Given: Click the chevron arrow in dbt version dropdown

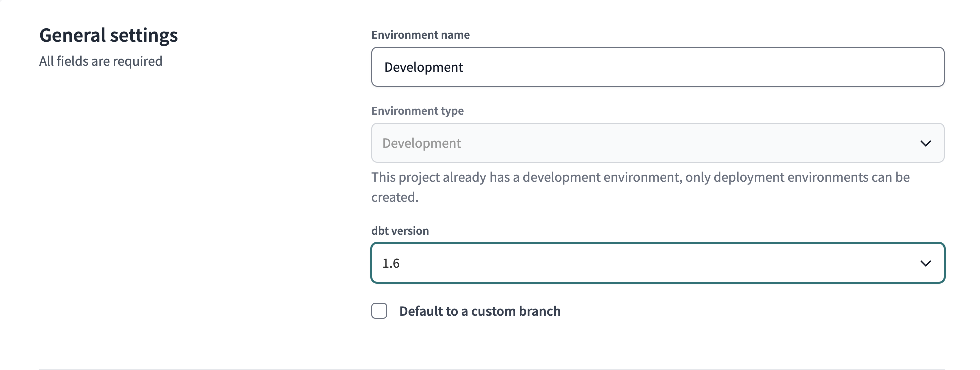Looking at the screenshot, I should click(x=925, y=263).
